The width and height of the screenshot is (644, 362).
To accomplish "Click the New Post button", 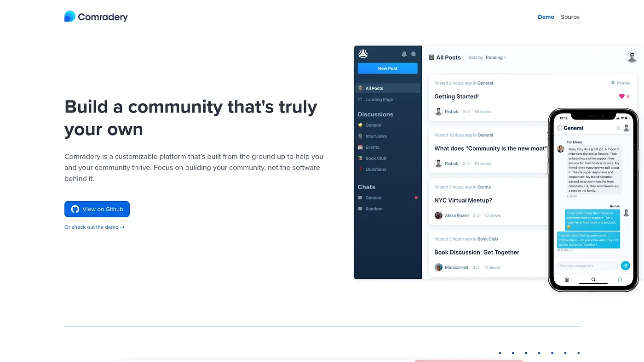I will tap(388, 68).
